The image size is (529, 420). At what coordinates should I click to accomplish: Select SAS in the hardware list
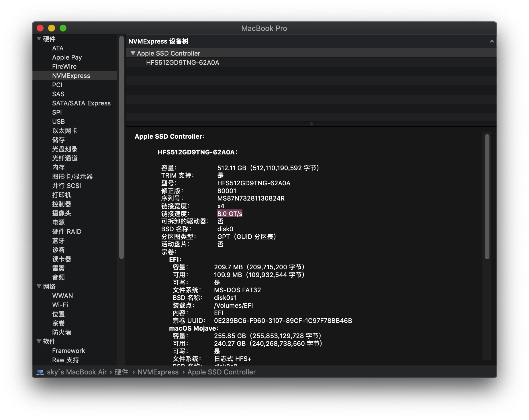(58, 94)
